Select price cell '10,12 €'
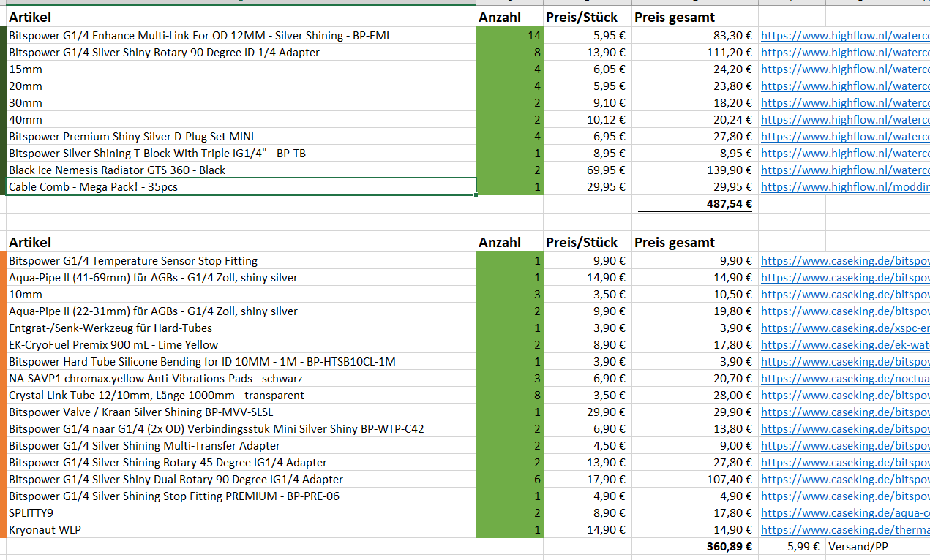The width and height of the screenshot is (930, 560). (588, 119)
